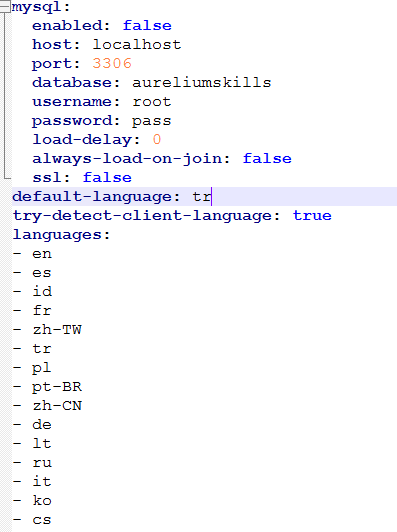
Task: Click the 'password:' key
Action: coord(76,121)
